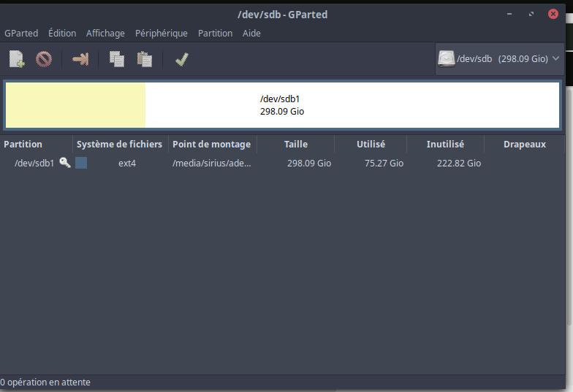The image size is (573, 392).
Task: Click the Resize/Move partition arrow icon
Action: (80, 59)
